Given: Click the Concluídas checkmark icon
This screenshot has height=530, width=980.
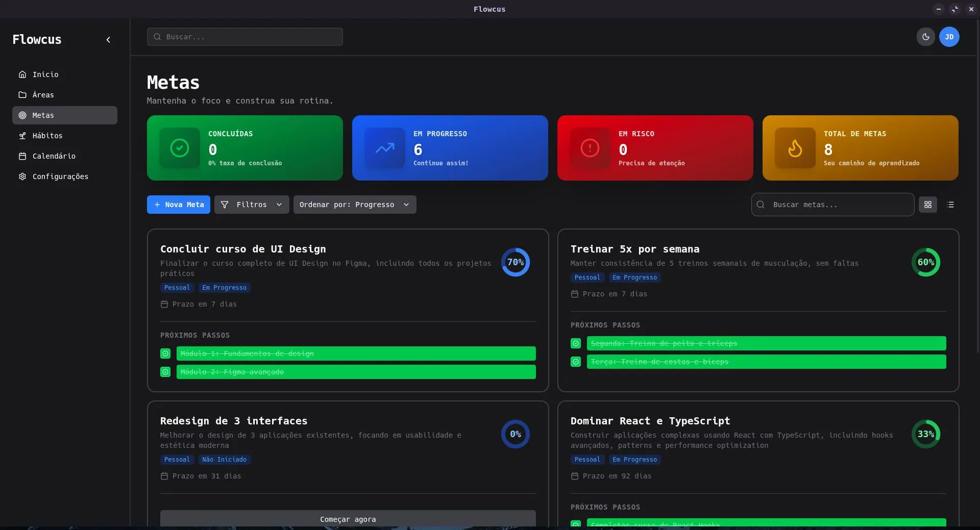Looking at the screenshot, I should pos(180,148).
